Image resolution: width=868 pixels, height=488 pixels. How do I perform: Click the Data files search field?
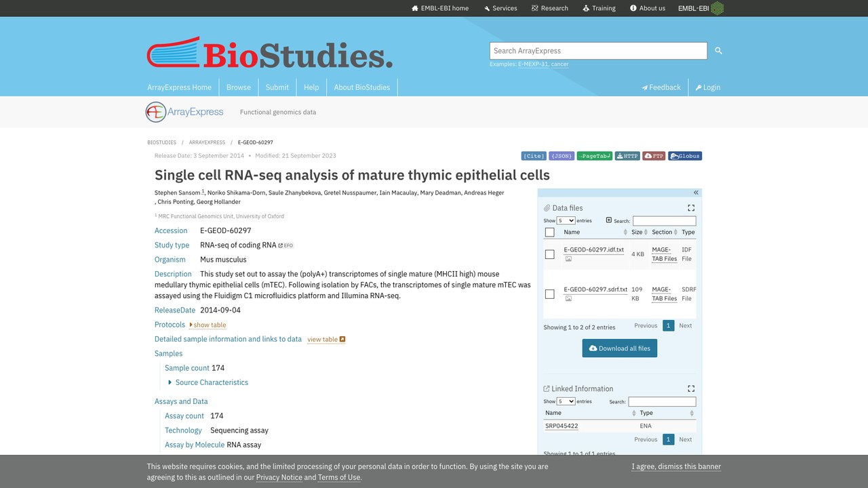click(x=665, y=221)
